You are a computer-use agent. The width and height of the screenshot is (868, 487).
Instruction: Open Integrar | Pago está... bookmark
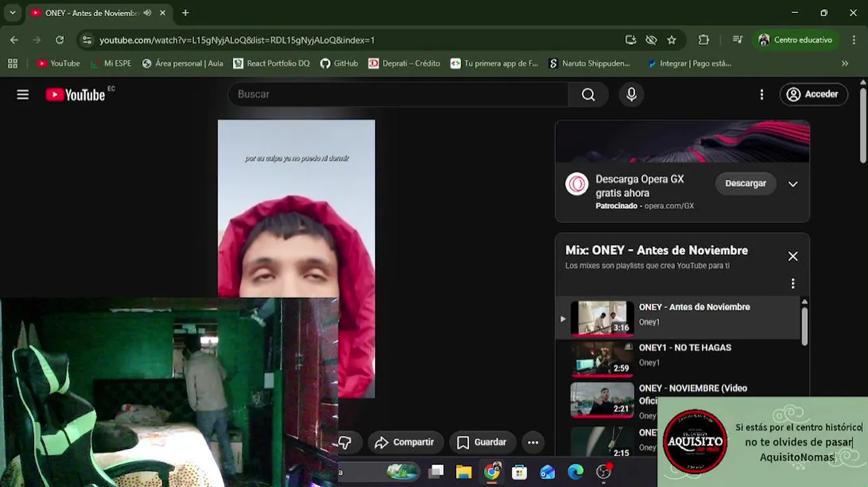(689, 64)
